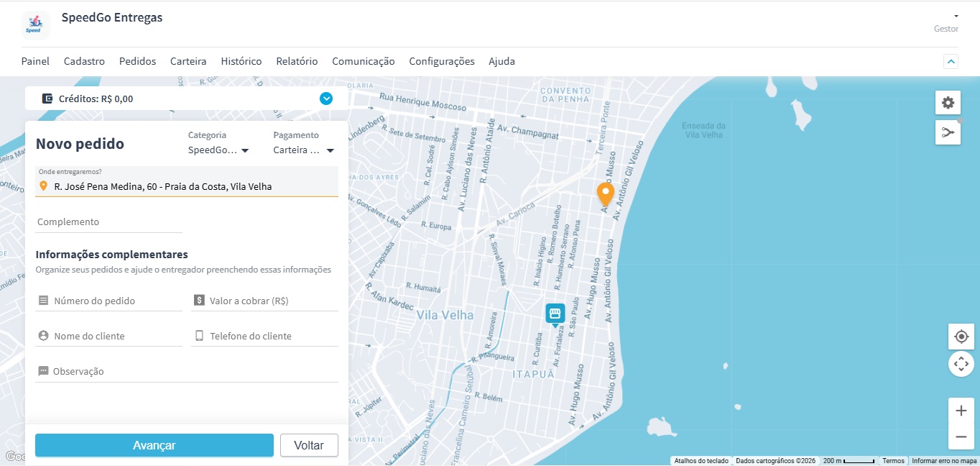Click the Avançar button

pos(154,445)
